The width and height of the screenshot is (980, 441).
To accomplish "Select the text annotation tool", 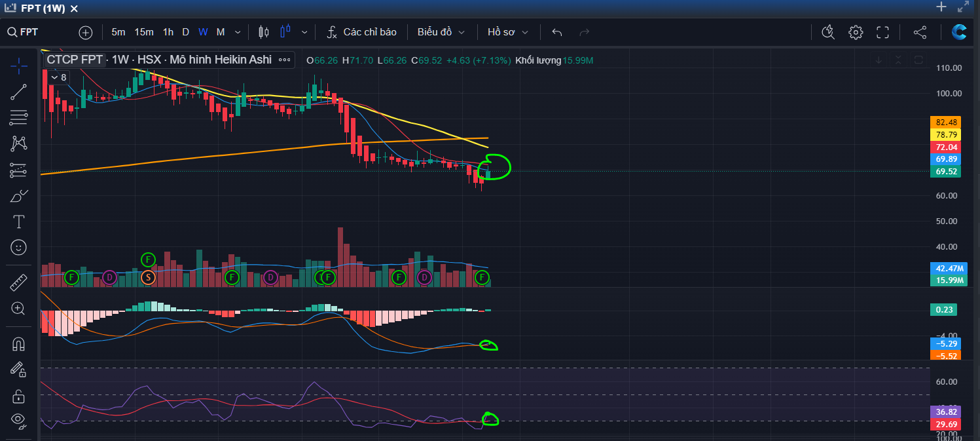I will tap(19, 222).
